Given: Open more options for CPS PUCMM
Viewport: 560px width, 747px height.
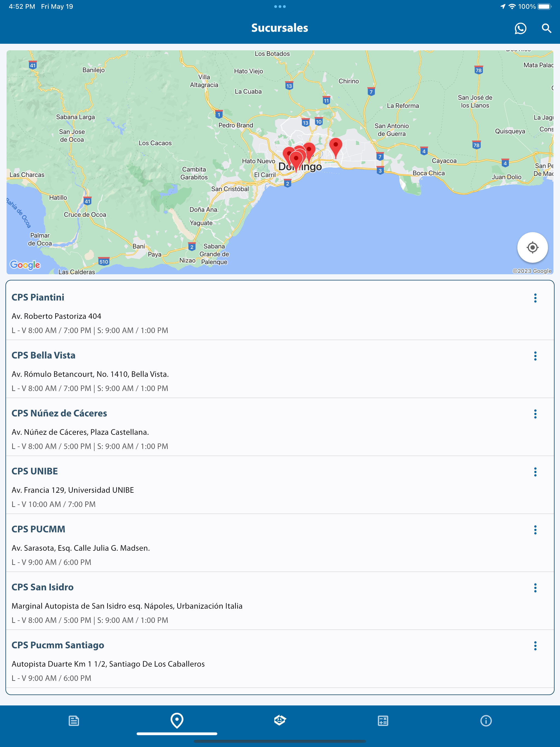Looking at the screenshot, I should tap(535, 530).
